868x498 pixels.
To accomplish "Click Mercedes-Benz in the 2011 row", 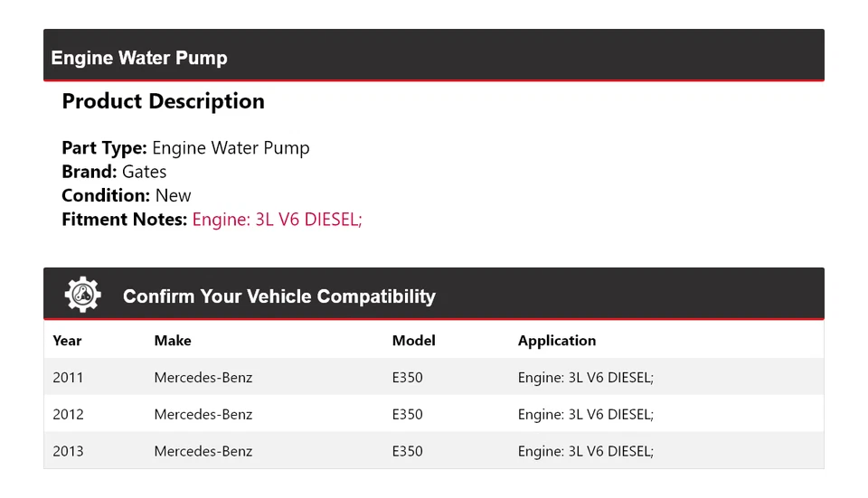I will pyautogui.click(x=203, y=378).
